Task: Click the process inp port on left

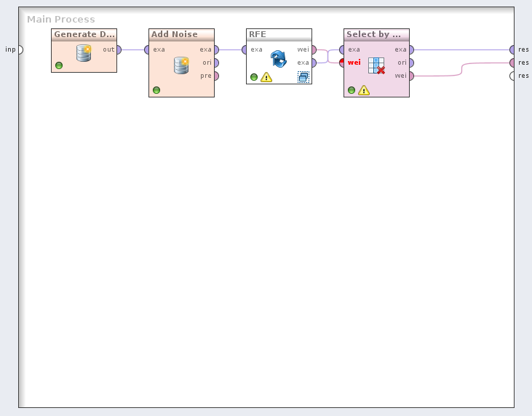Action: pos(20,49)
